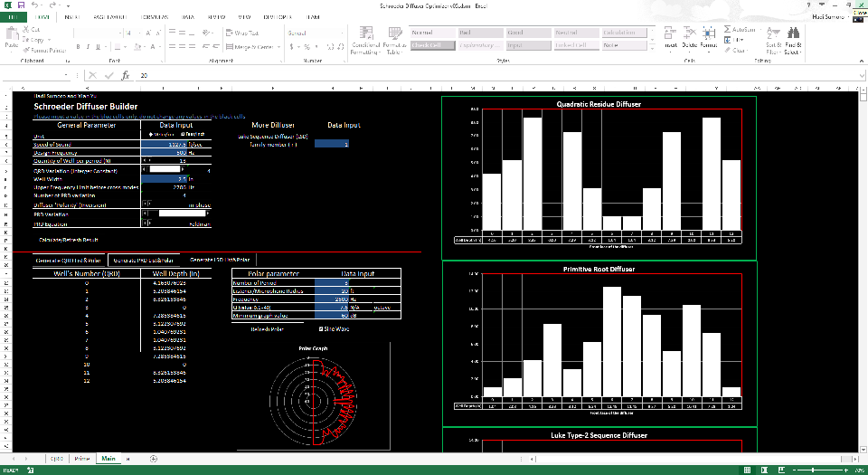Image resolution: width=868 pixels, height=475 pixels.
Task: Click the Cut scissors button
Action: point(31,29)
